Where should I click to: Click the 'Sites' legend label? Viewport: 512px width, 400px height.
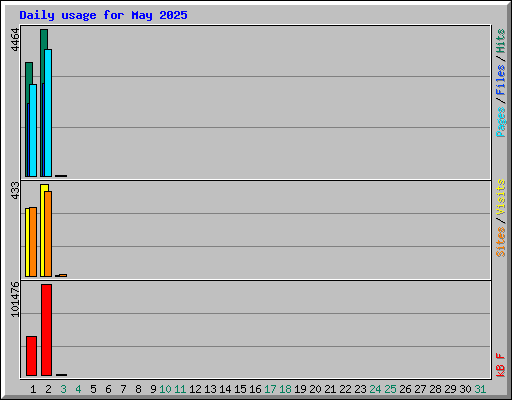500,242
